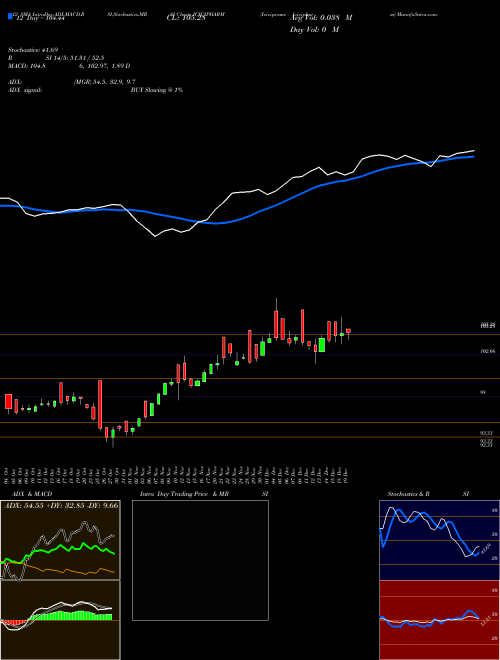This screenshot has height=660, width=500.
Task: Click the "BUY Slowing @ 1%" signal text
Action: point(157,90)
